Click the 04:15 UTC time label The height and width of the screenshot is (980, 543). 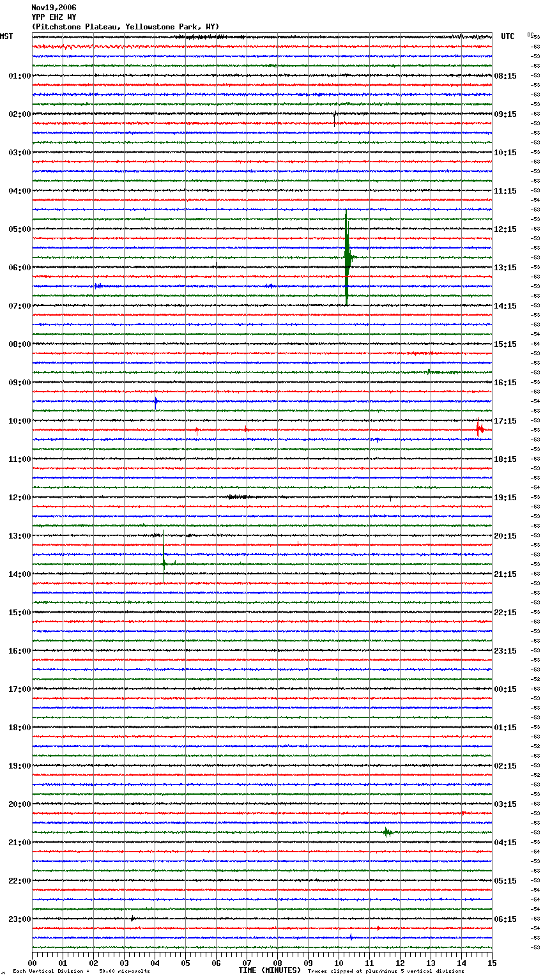pos(505,843)
